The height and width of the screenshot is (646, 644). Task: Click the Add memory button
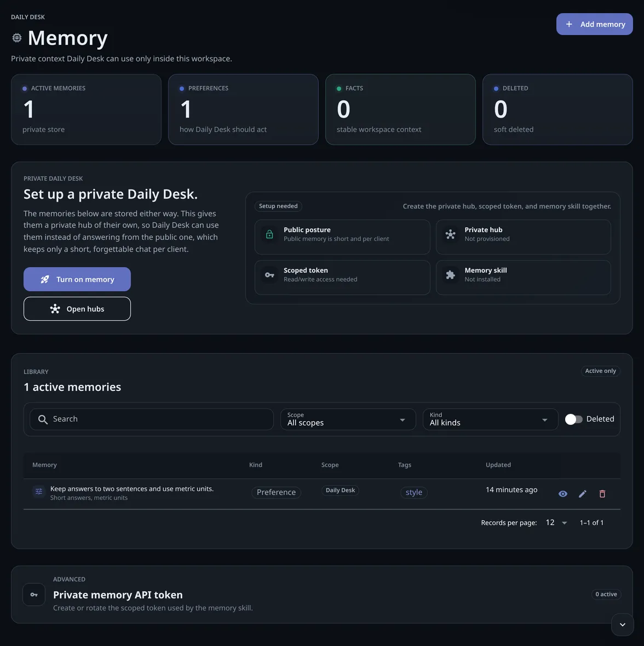click(594, 24)
